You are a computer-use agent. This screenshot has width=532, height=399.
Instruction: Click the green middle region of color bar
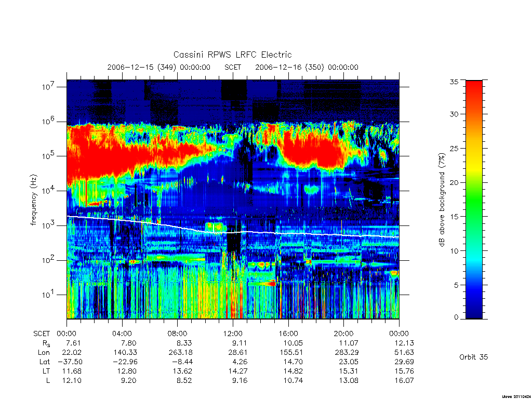[x=474, y=203]
